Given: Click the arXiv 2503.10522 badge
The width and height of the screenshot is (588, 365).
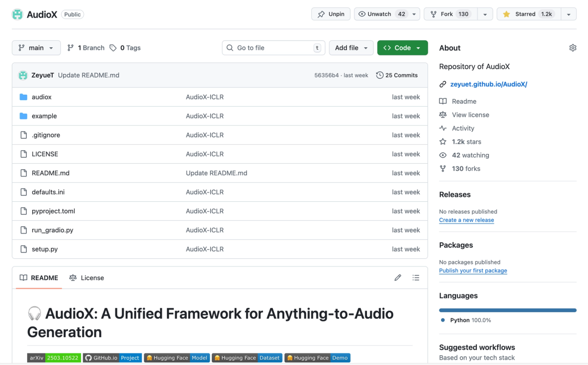Looking at the screenshot, I should point(54,358).
